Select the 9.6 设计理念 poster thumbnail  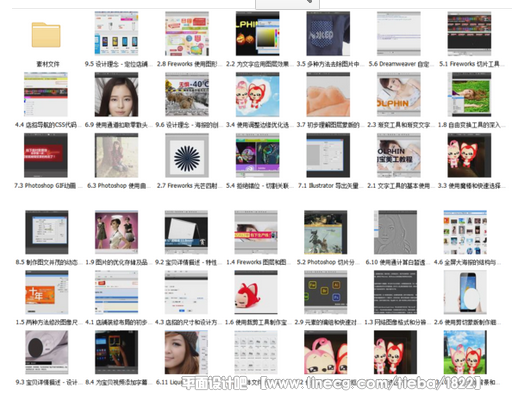[187, 94]
